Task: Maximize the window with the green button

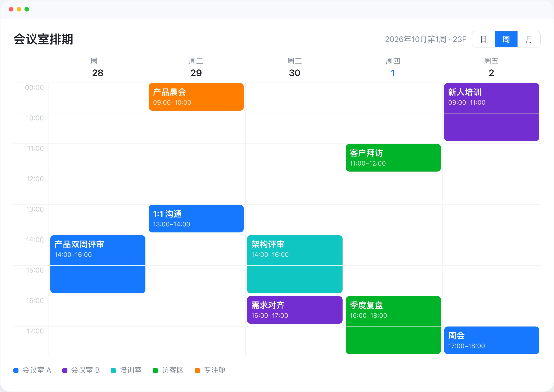Action: [x=27, y=9]
